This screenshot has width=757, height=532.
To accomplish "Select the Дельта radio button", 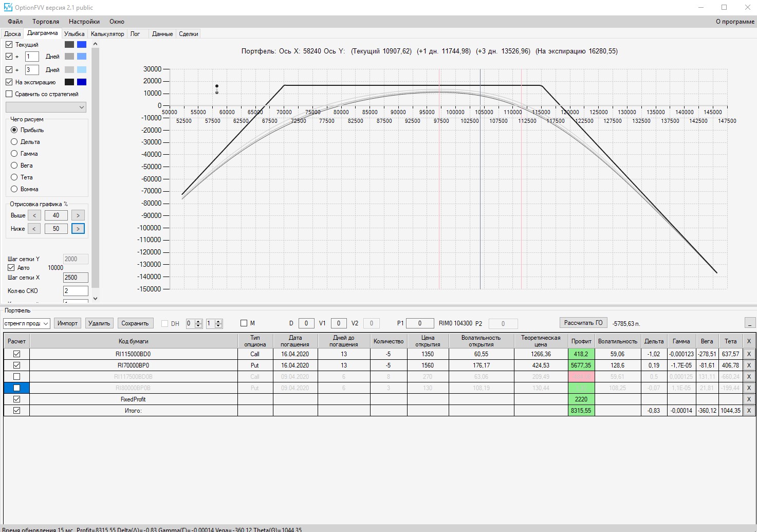I will pos(14,142).
